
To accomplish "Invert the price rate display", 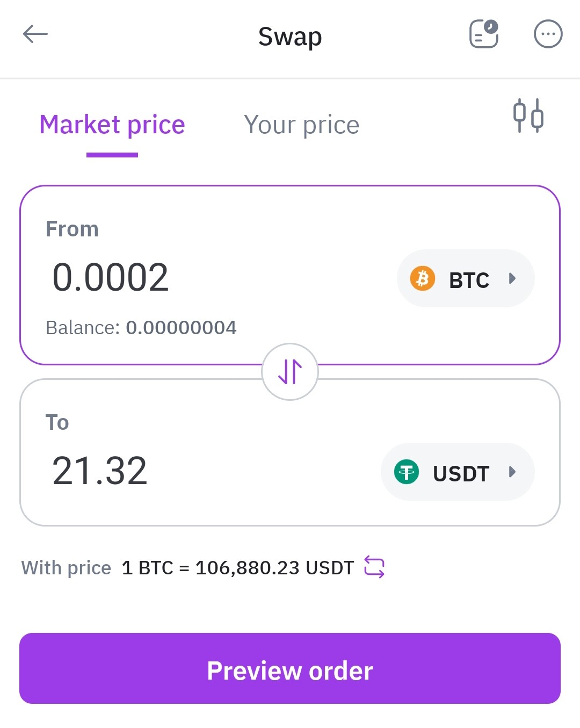I will 374,567.
